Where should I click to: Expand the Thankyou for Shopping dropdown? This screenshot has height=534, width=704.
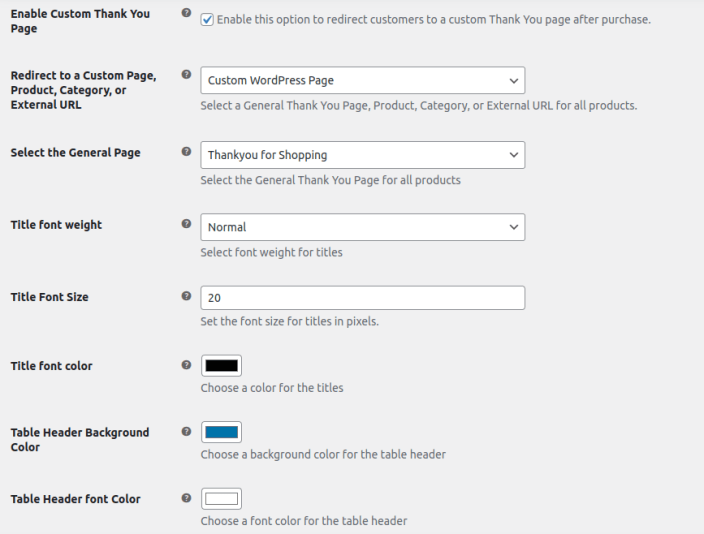pos(362,155)
